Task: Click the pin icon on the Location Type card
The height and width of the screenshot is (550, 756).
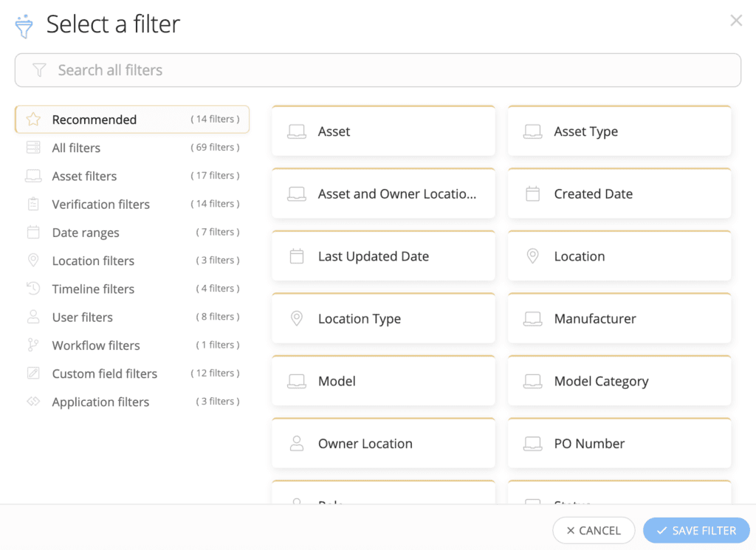Action: (297, 319)
